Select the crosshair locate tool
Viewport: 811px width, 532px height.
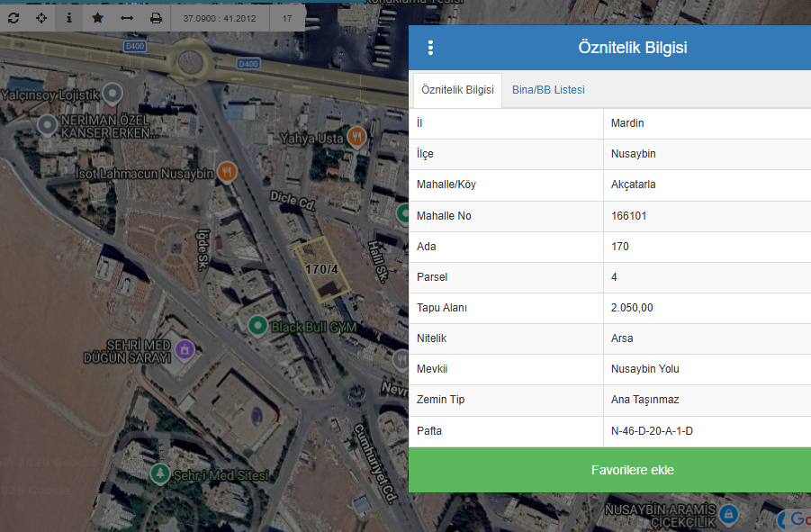41,18
